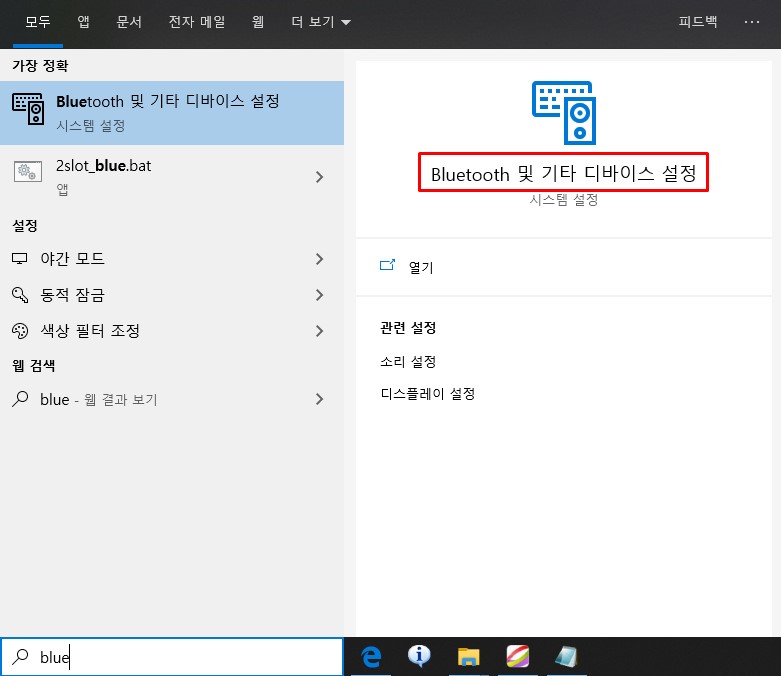Switch to the 모두 tab

point(38,22)
